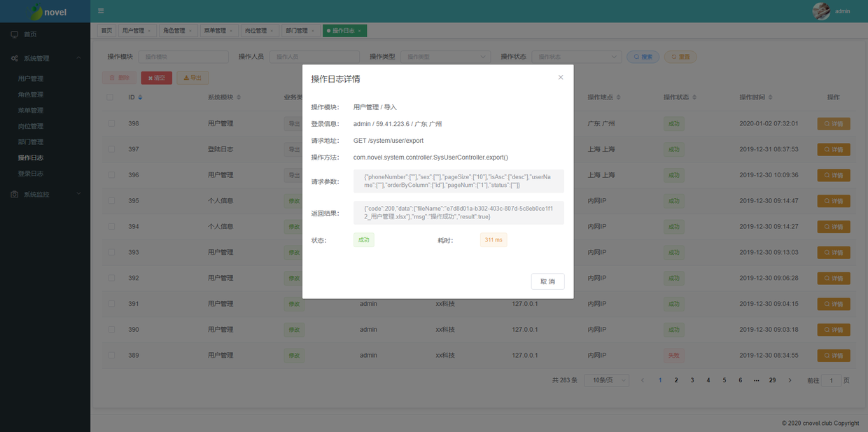Check the checkbox for row 395
Image resolution: width=868 pixels, height=432 pixels.
click(x=111, y=201)
